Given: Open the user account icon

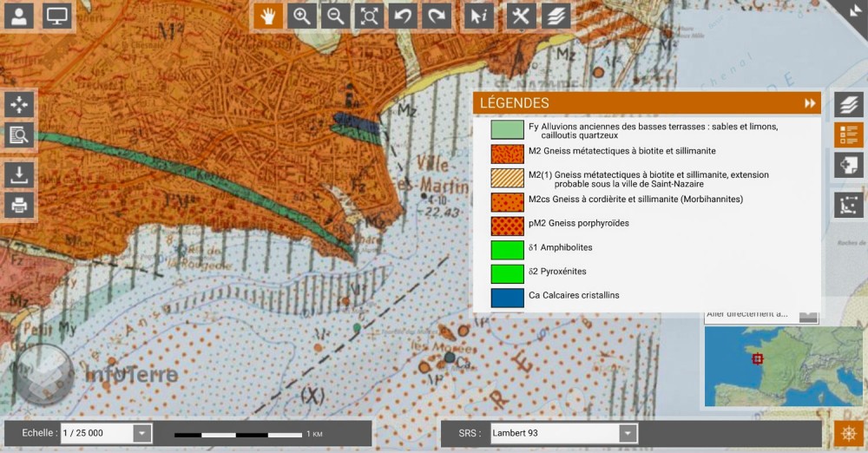Looking at the screenshot, I should pos(19,16).
